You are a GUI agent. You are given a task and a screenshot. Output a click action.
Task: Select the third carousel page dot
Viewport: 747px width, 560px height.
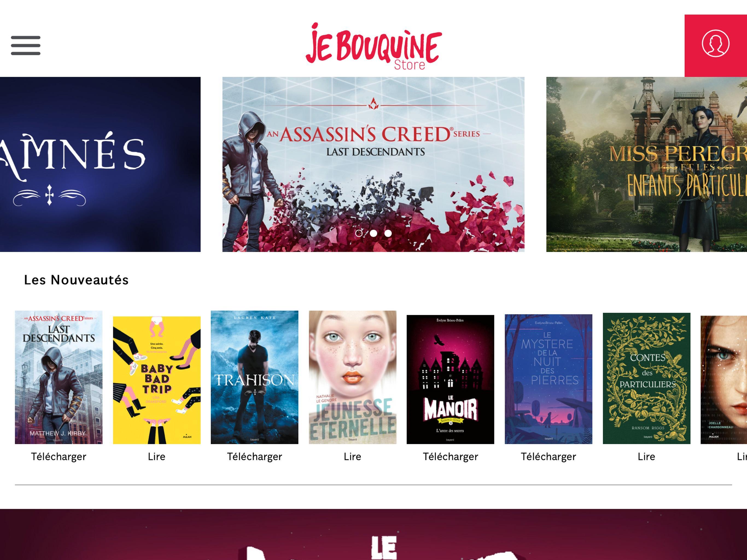[x=388, y=233]
